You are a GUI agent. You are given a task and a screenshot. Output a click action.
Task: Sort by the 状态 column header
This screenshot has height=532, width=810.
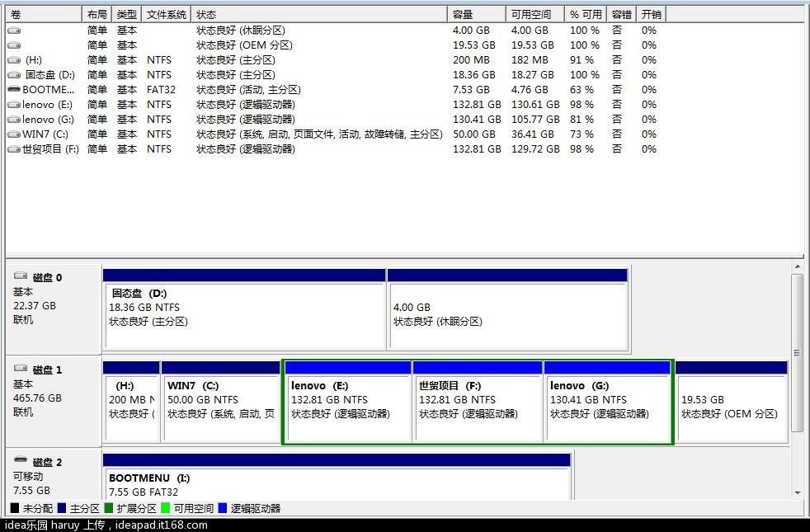click(x=319, y=15)
